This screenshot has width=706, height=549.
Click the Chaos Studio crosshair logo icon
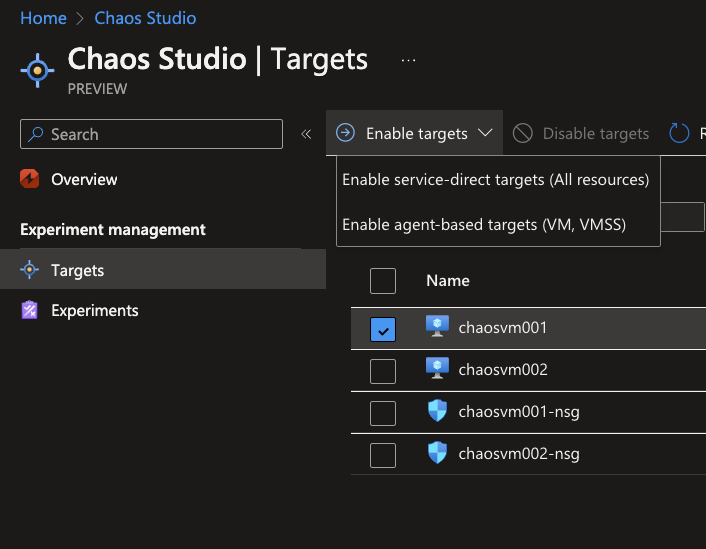(x=37, y=70)
